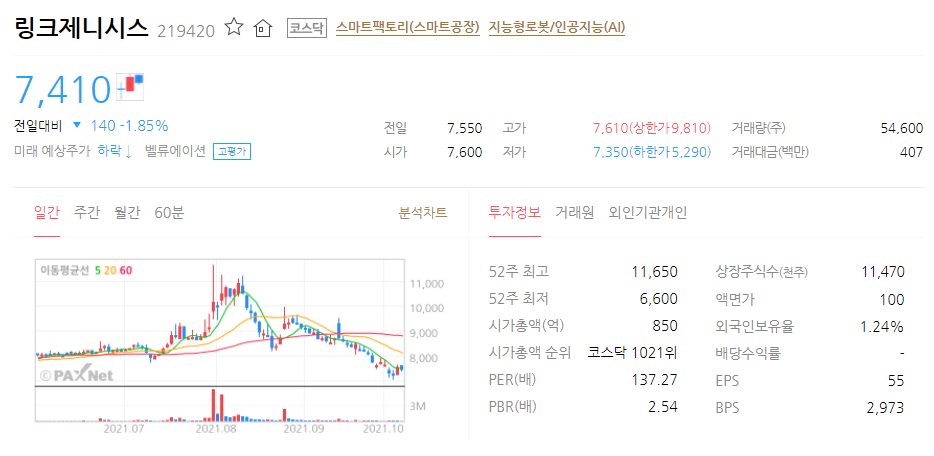
Task: Click the 시가총액(억) value 850
Action: click(665, 326)
